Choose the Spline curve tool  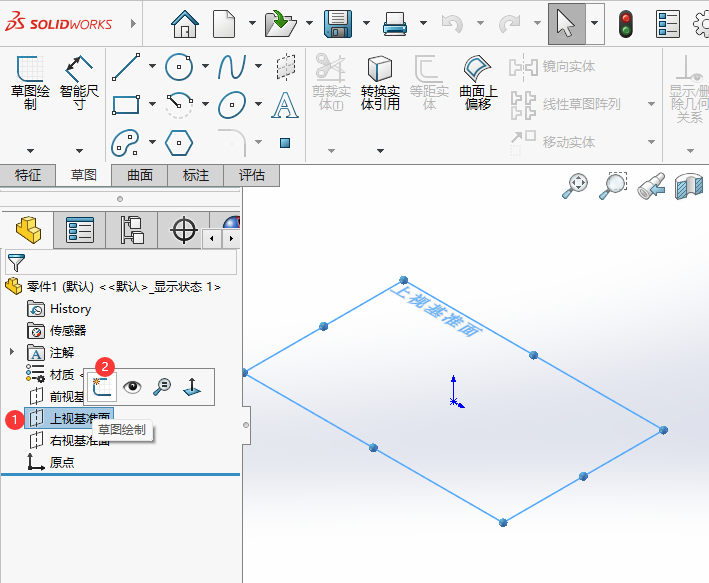[x=232, y=68]
